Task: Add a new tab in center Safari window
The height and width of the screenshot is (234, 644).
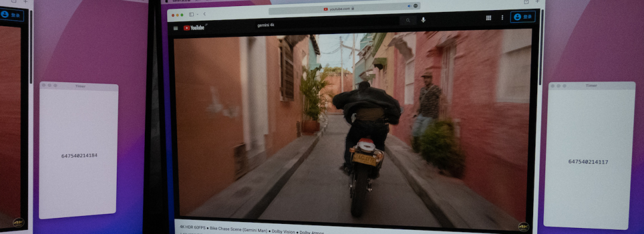Action: (537, 2)
